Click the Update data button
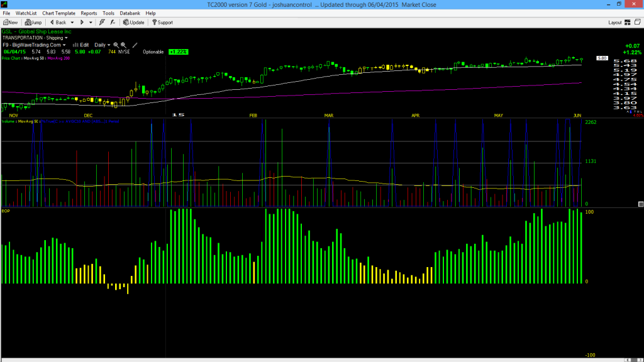The width and height of the screenshot is (644, 362). (x=134, y=23)
